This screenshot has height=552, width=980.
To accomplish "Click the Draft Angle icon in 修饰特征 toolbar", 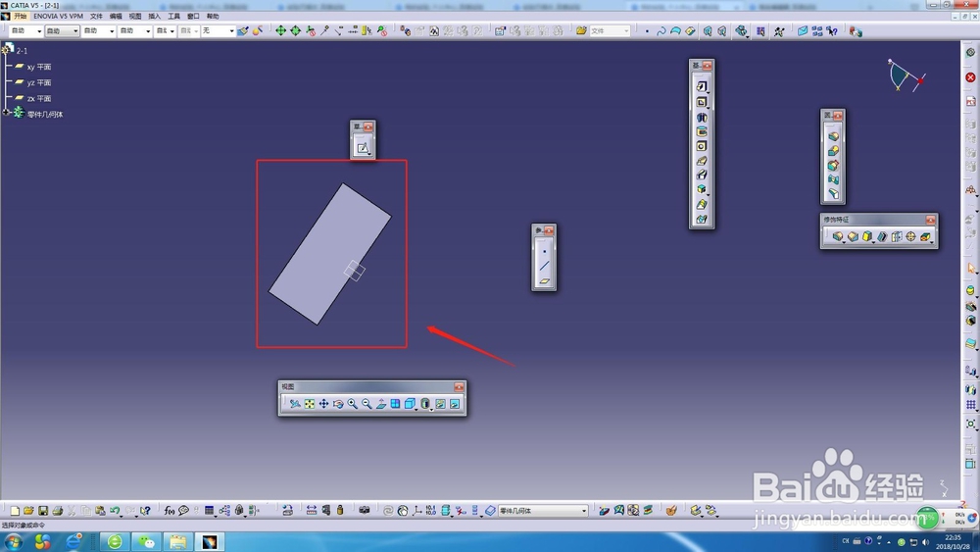I will click(x=867, y=237).
